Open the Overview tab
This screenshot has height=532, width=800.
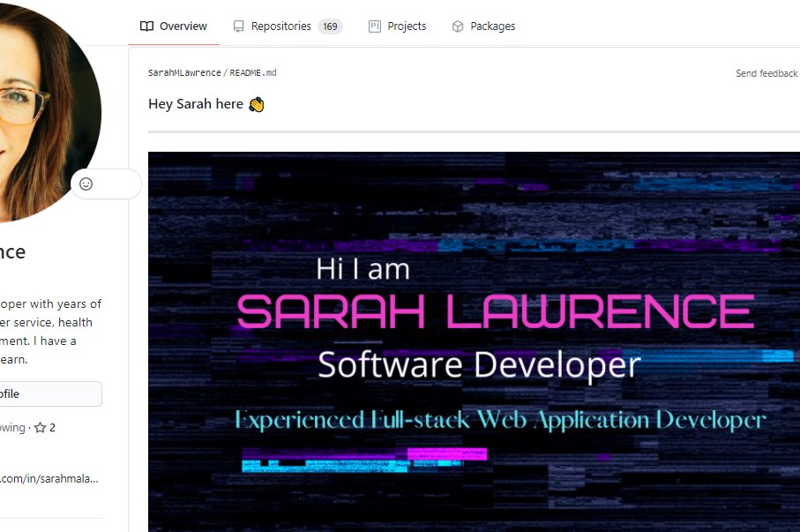tap(174, 26)
